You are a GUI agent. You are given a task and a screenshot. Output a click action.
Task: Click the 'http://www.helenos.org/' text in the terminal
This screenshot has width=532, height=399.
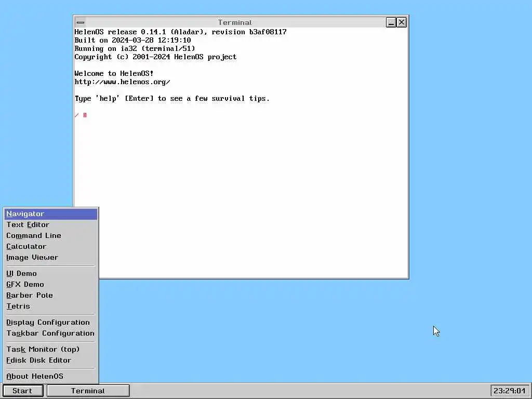123,82
